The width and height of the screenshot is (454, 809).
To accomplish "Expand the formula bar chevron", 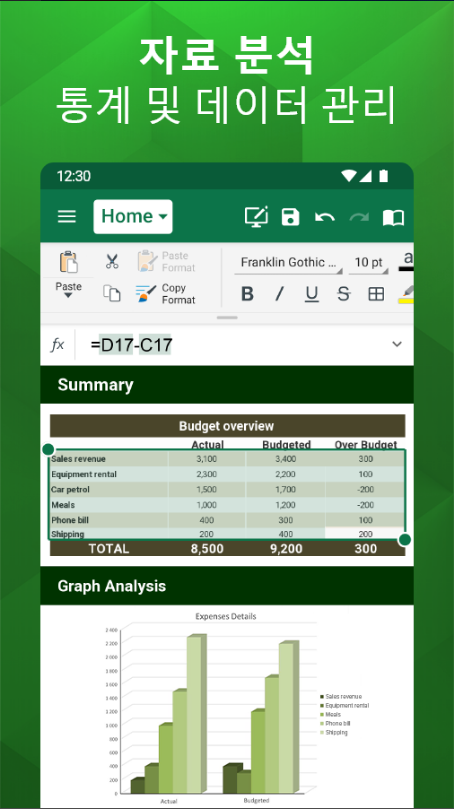I will [x=397, y=344].
